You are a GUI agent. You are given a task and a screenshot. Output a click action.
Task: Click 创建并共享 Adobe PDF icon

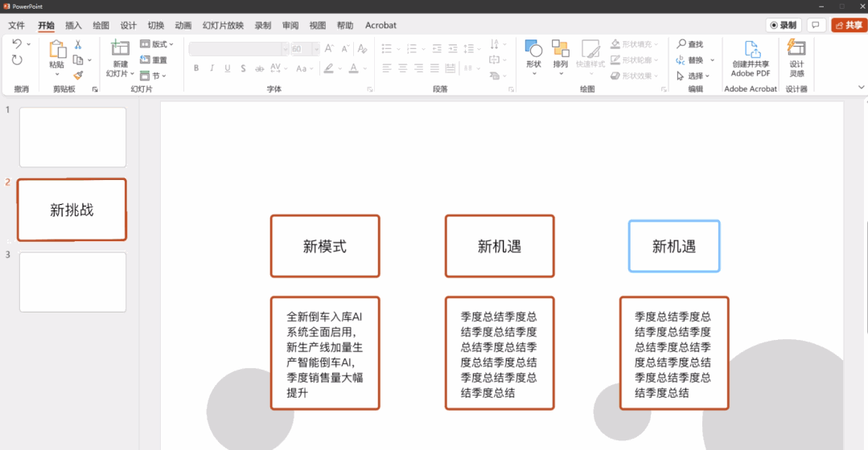tap(751, 58)
